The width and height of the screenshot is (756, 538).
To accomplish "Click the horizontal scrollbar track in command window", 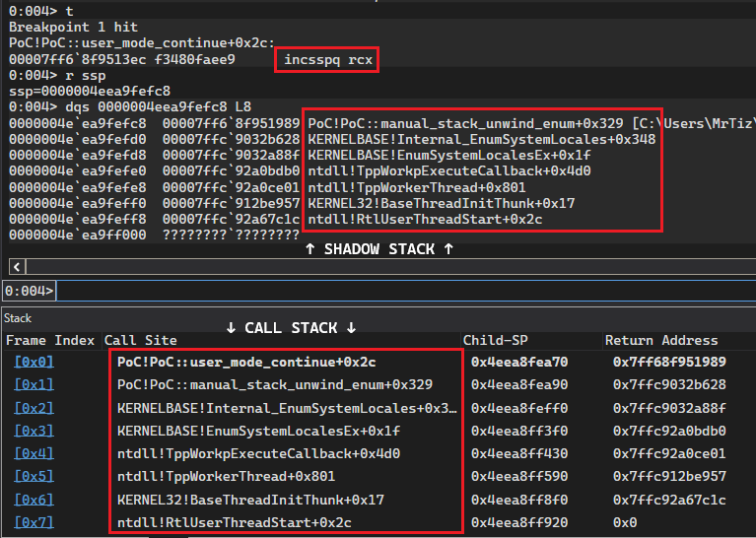I will [391, 267].
